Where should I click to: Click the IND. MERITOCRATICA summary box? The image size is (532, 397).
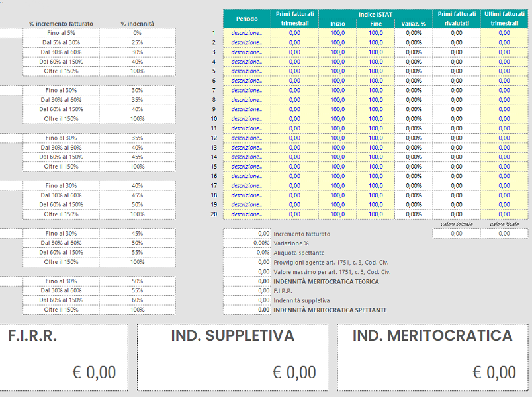click(x=433, y=357)
